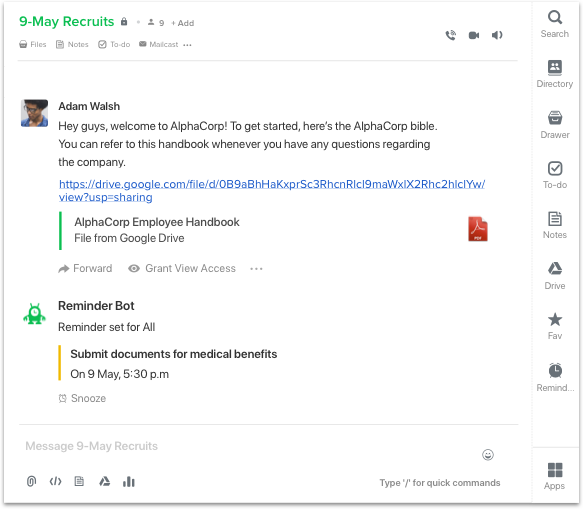Click the 9-May Recruits group title
583x509 pixels.
pyautogui.click(x=67, y=22)
